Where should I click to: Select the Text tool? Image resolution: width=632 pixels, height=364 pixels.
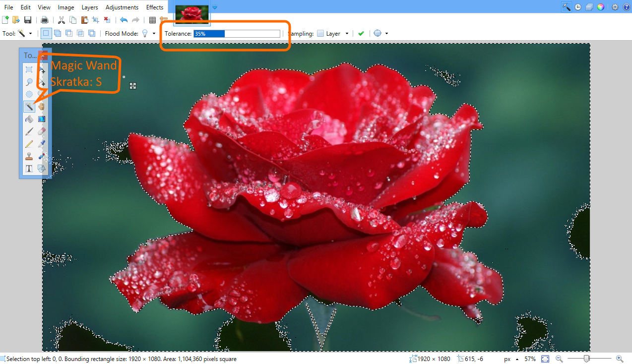(x=29, y=169)
